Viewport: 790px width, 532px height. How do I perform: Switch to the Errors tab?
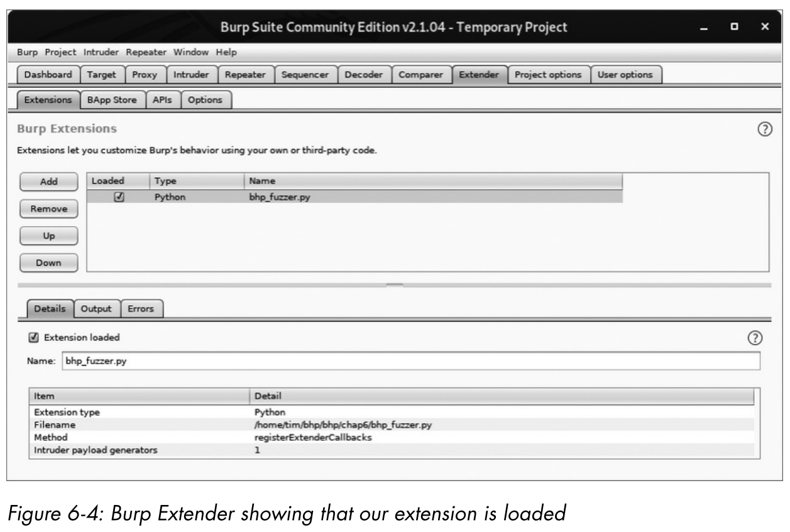coord(141,308)
